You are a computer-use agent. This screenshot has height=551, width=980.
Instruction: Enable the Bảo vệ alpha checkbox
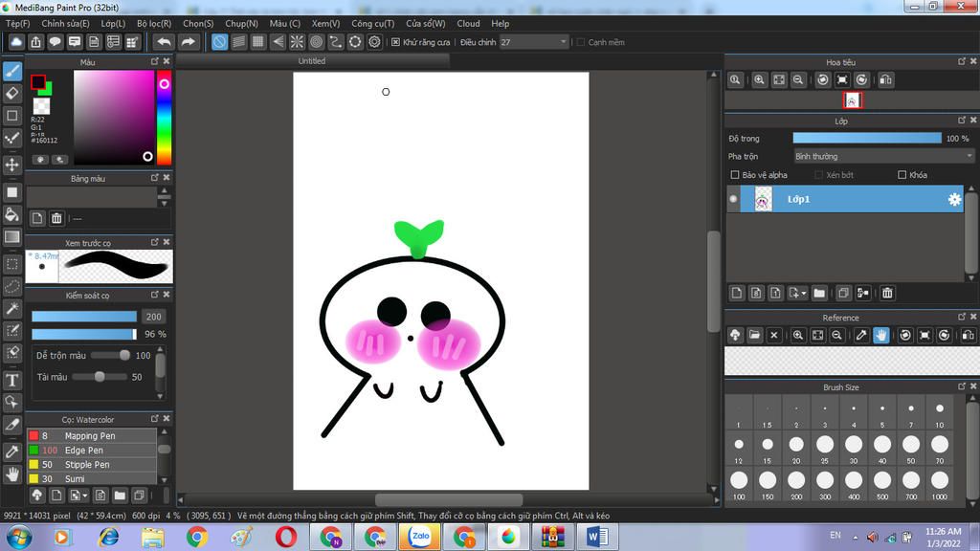(x=735, y=175)
